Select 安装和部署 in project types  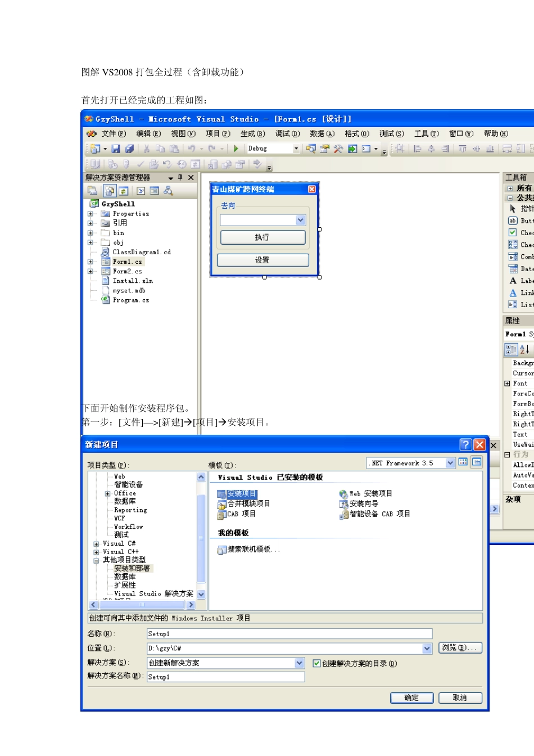[132, 569]
